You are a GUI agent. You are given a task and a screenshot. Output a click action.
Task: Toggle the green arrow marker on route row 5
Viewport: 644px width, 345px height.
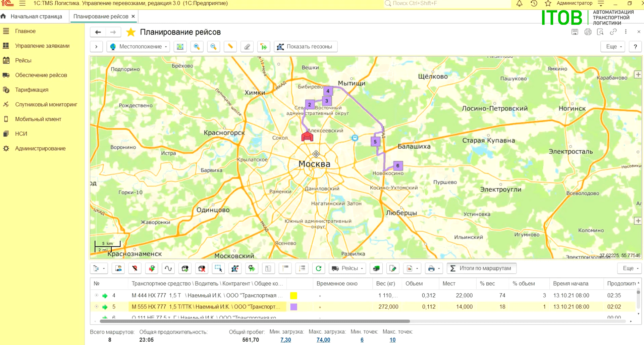pyautogui.click(x=105, y=307)
